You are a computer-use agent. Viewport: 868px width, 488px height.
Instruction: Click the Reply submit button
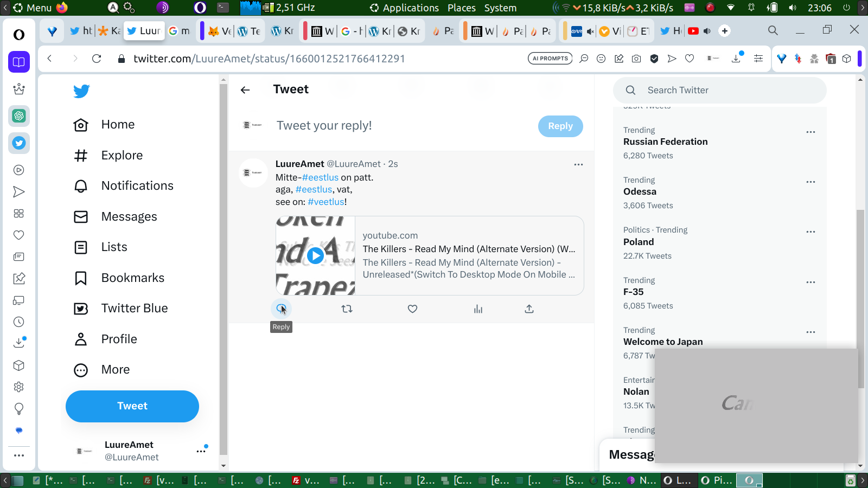[560, 126]
